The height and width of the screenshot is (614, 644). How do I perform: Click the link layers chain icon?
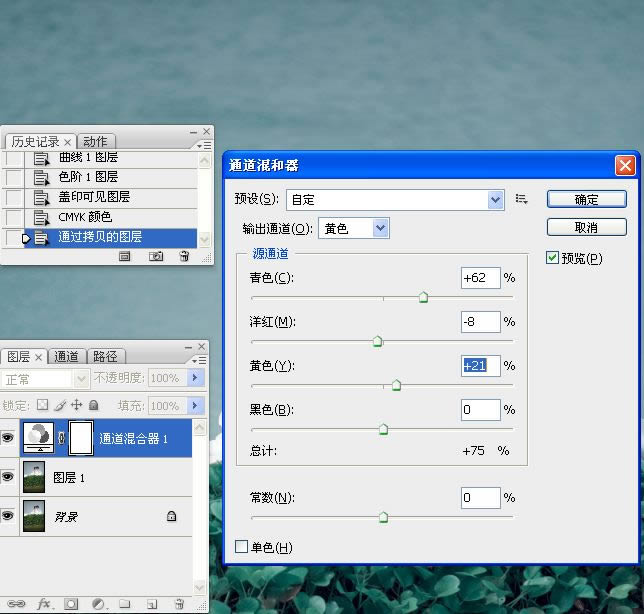click(15, 604)
